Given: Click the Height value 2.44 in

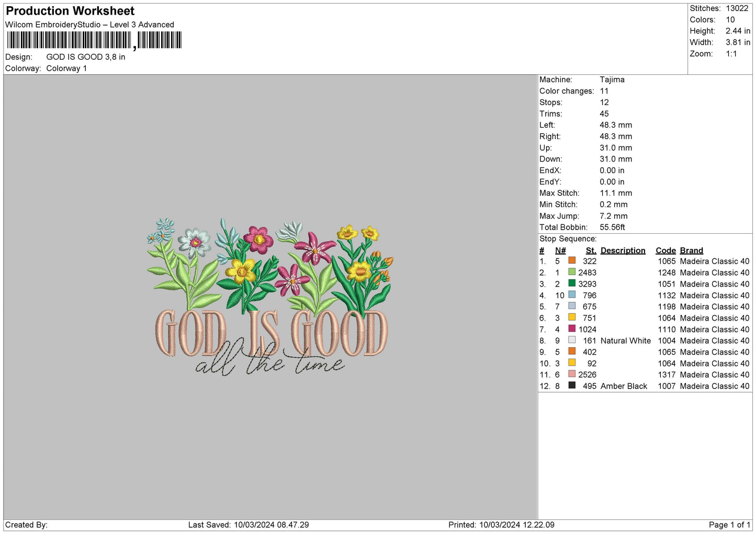Looking at the screenshot, I should 738,31.
